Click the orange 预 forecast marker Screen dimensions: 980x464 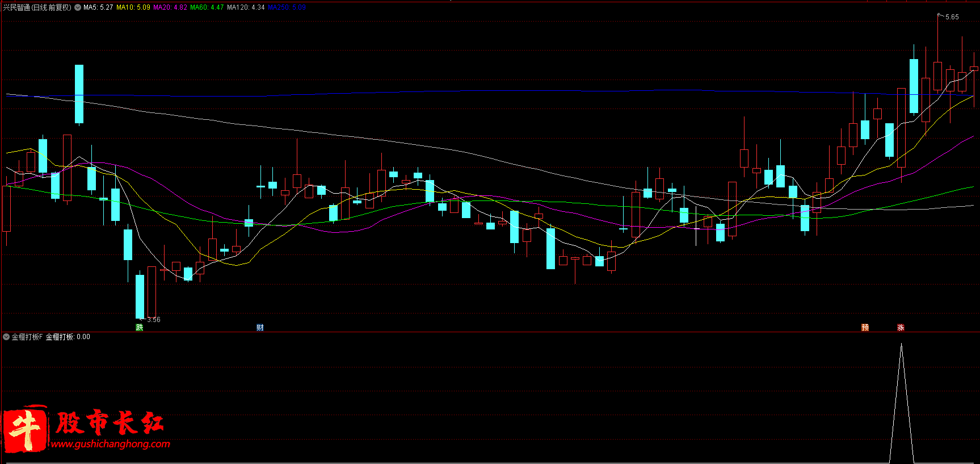click(865, 327)
